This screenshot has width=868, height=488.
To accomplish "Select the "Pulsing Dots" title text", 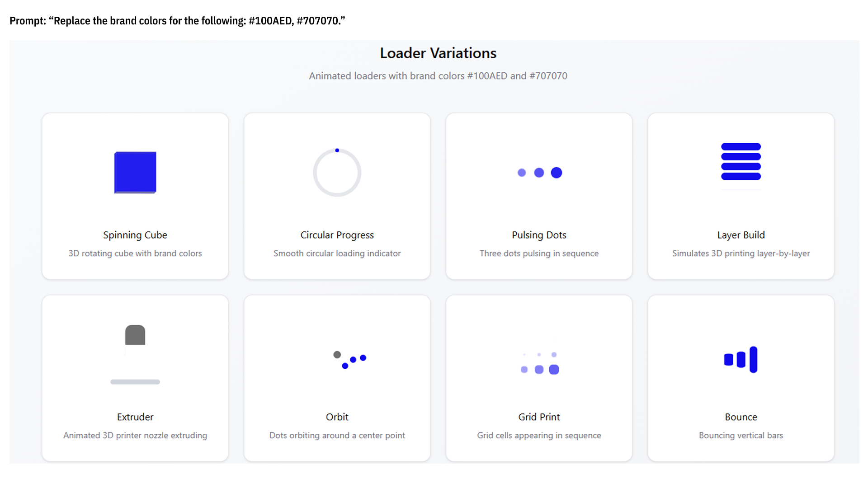I will click(x=539, y=235).
